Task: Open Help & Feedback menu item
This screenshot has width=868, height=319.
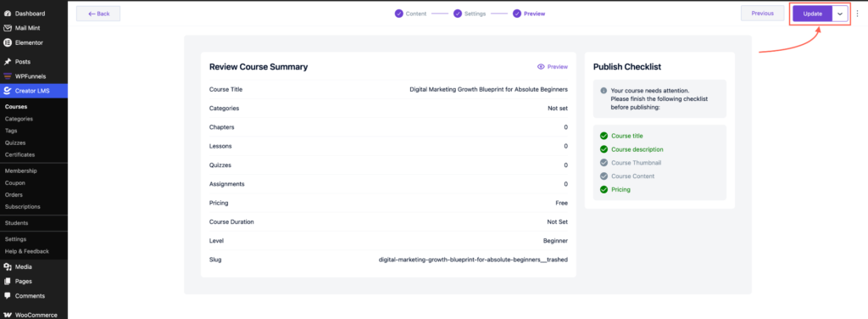Action: point(27,251)
